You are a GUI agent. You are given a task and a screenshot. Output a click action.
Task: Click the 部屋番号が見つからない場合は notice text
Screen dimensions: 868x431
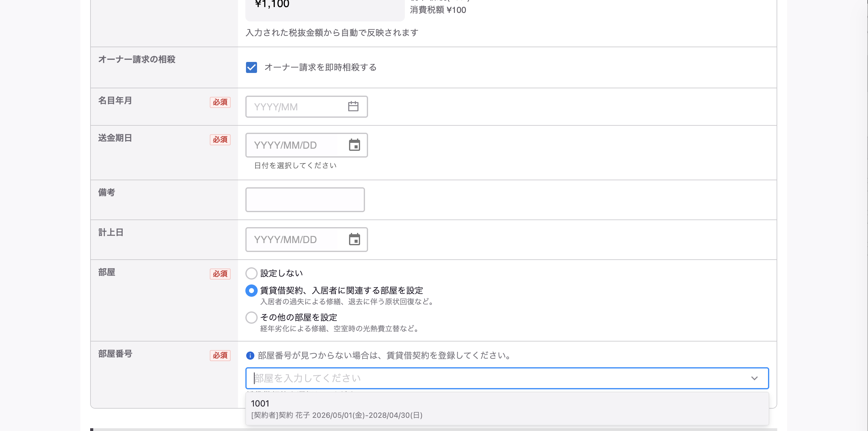click(x=385, y=355)
